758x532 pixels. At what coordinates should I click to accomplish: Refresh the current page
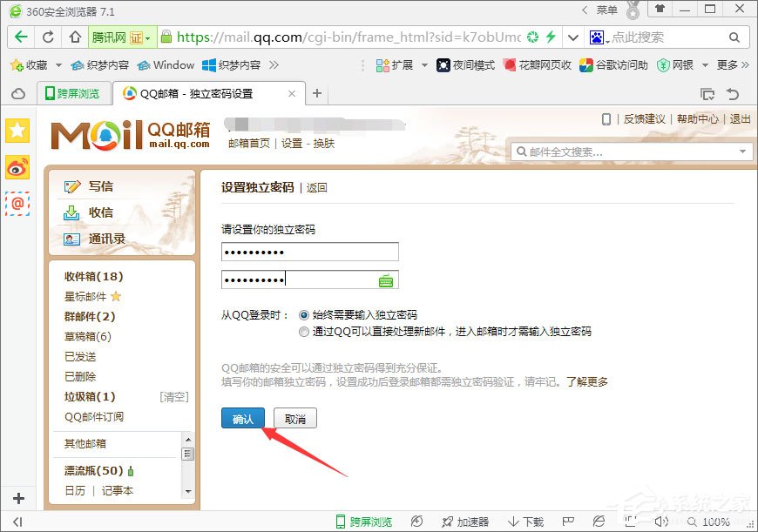coord(46,37)
